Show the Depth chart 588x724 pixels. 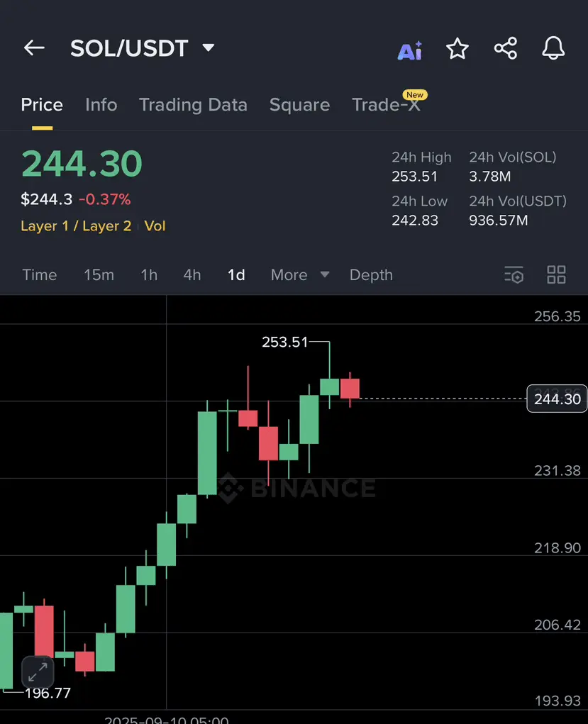pos(371,275)
